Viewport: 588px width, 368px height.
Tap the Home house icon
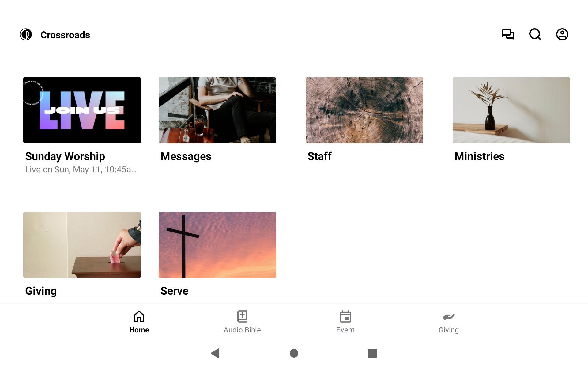click(139, 316)
